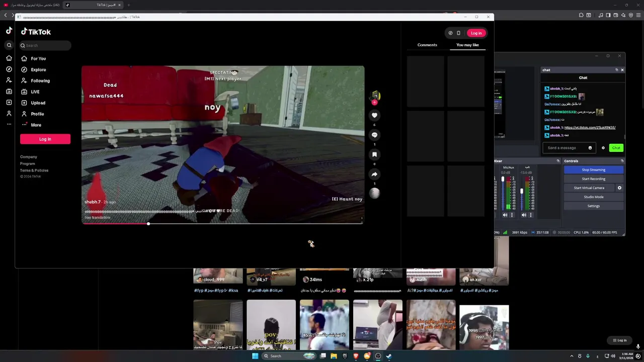
Task: Pop out Audio Mixer dock icon
Action: pos(558,161)
